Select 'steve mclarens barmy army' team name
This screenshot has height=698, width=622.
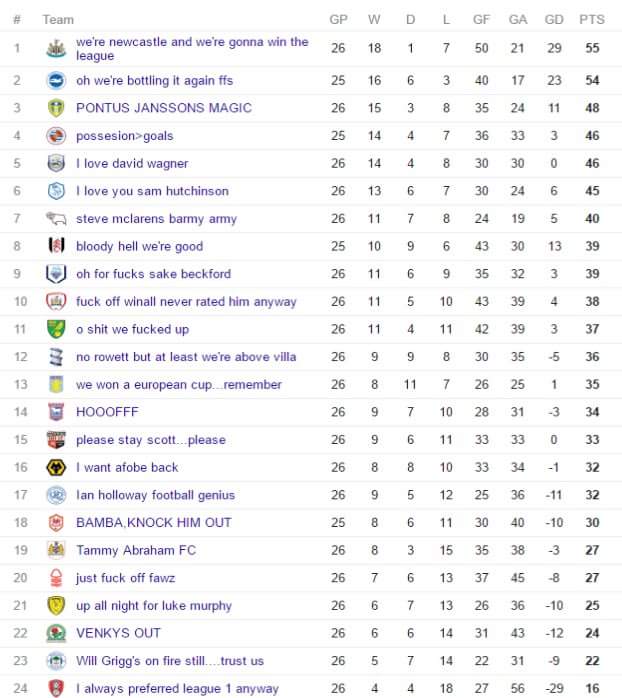(156, 219)
